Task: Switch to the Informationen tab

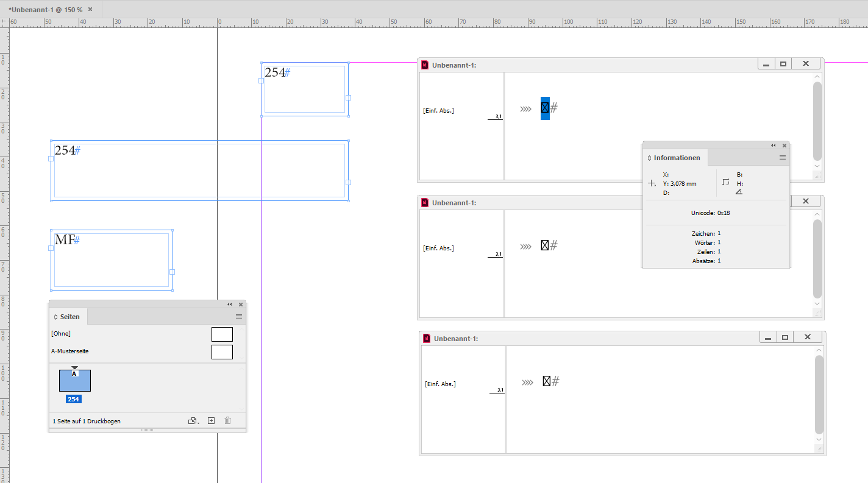Action: click(x=677, y=157)
